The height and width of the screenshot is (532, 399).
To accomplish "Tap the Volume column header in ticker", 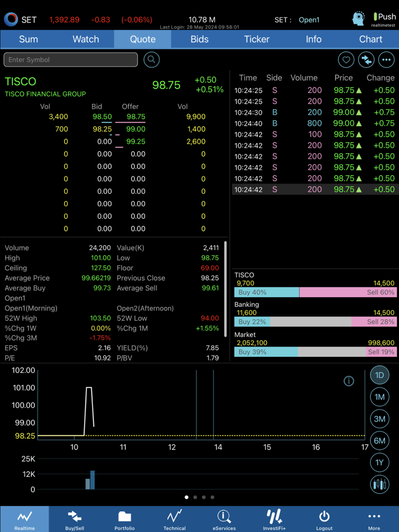I will (x=303, y=78).
